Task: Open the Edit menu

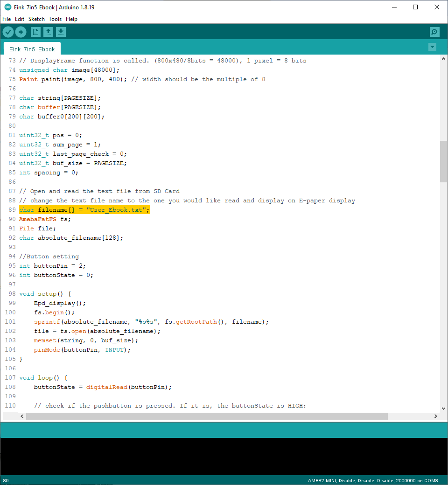Action: [20, 19]
